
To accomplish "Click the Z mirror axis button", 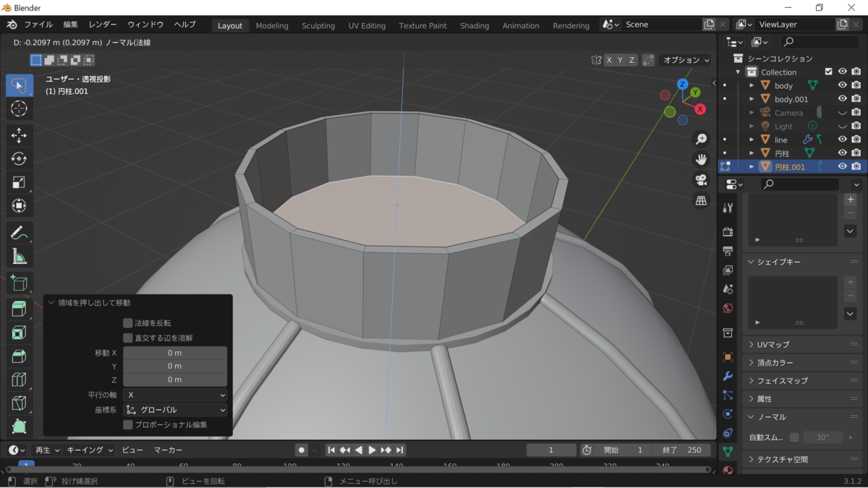I will (631, 60).
